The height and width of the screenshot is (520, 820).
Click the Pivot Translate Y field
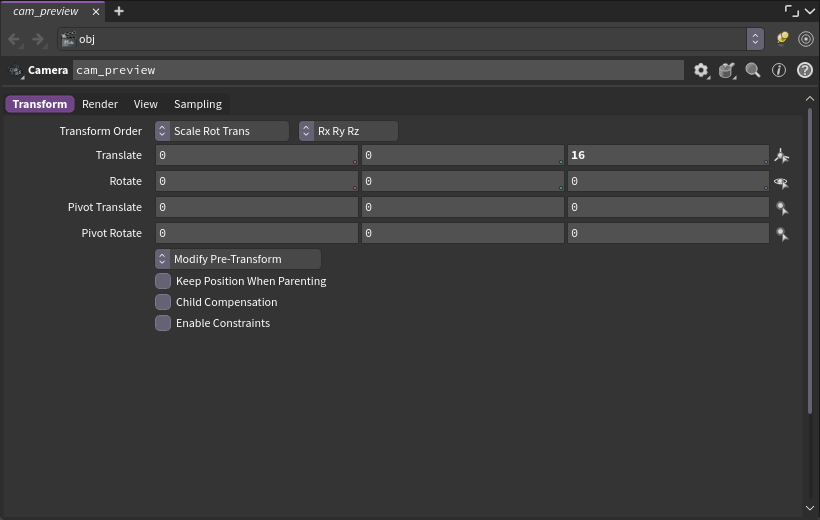[x=463, y=207]
